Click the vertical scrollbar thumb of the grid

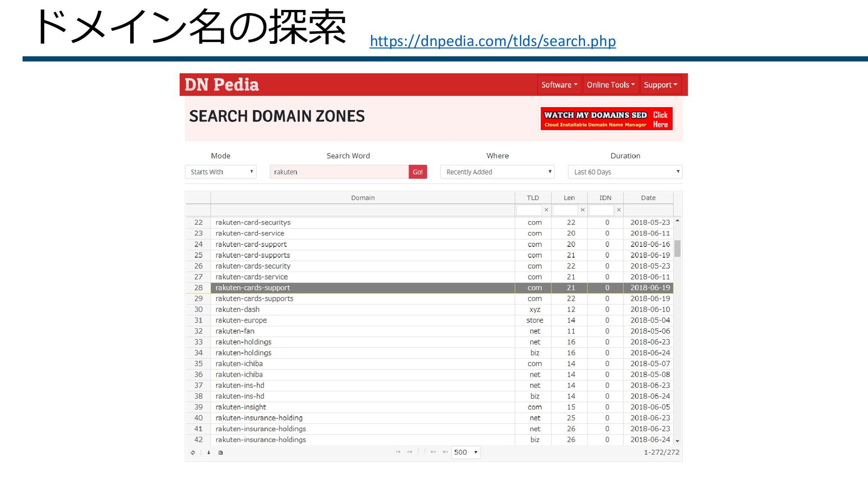click(x=677, y=249)
